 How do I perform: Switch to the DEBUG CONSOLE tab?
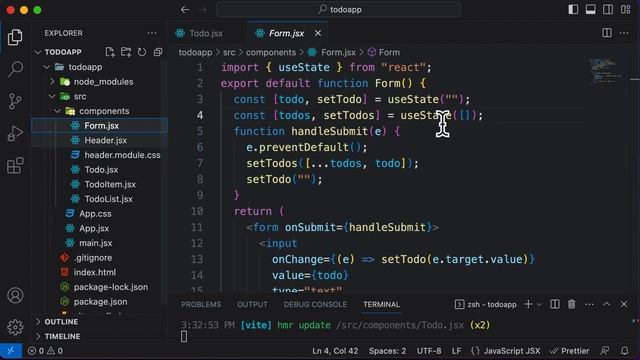[315, 304]
